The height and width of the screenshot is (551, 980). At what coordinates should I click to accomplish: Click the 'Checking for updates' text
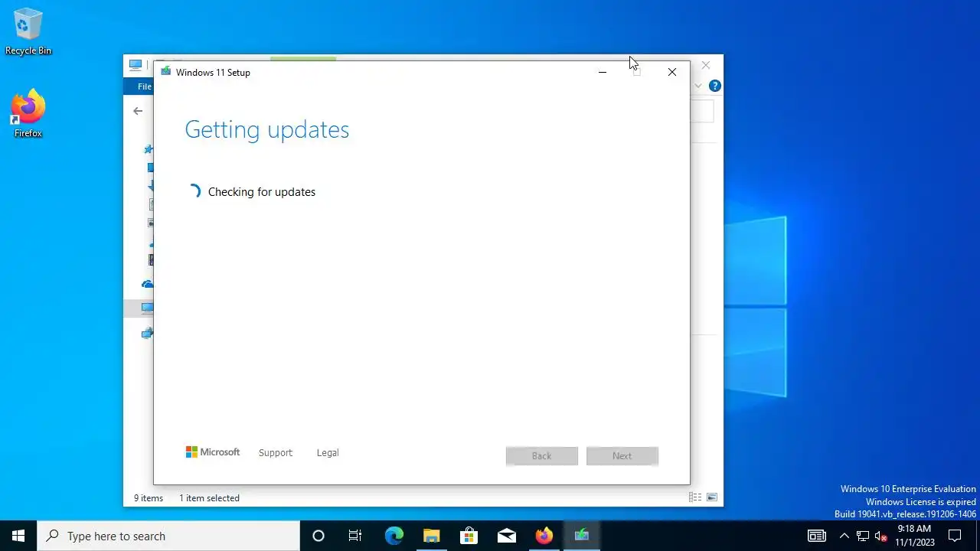[x=262, y=192]
